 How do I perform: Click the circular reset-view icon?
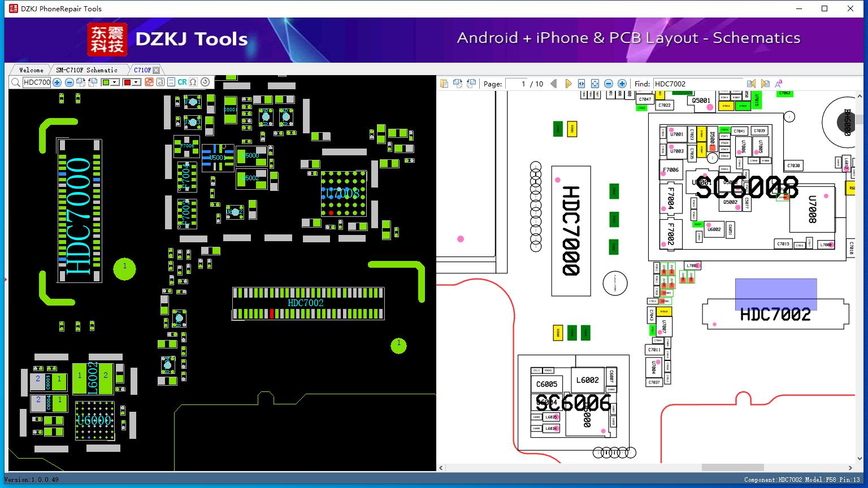205,82
